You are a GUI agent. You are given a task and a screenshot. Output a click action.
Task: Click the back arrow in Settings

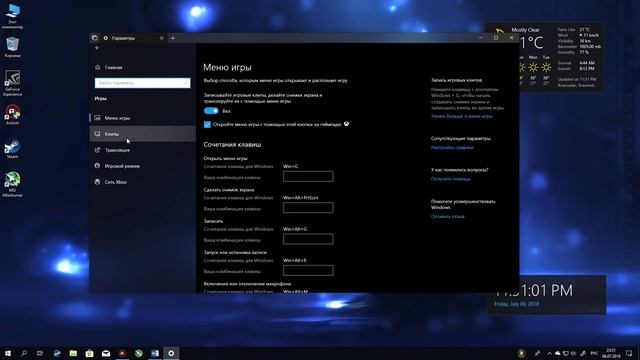pyautogui.click(x=97, y=48)
